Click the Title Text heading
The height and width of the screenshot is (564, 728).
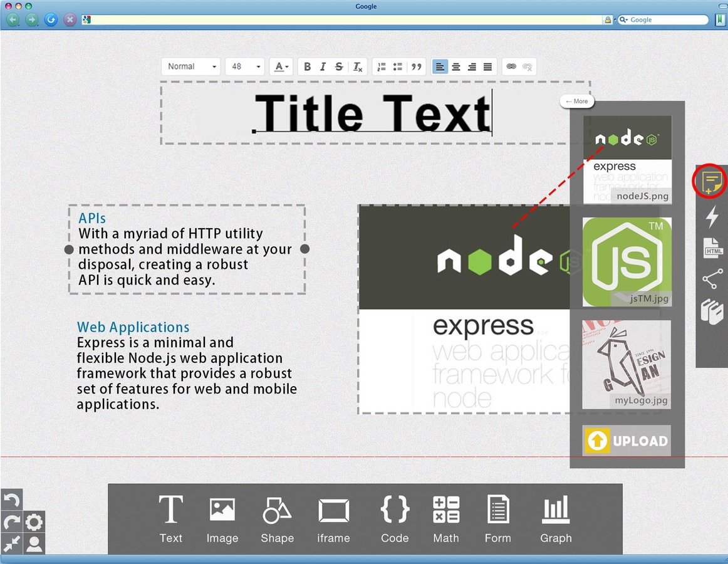[373, 113]
